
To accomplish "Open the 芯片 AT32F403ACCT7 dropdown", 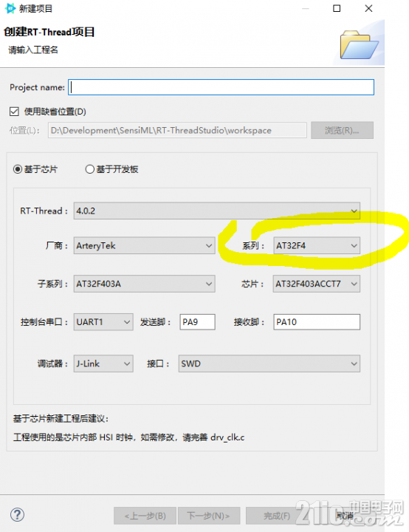I will 317,284.
